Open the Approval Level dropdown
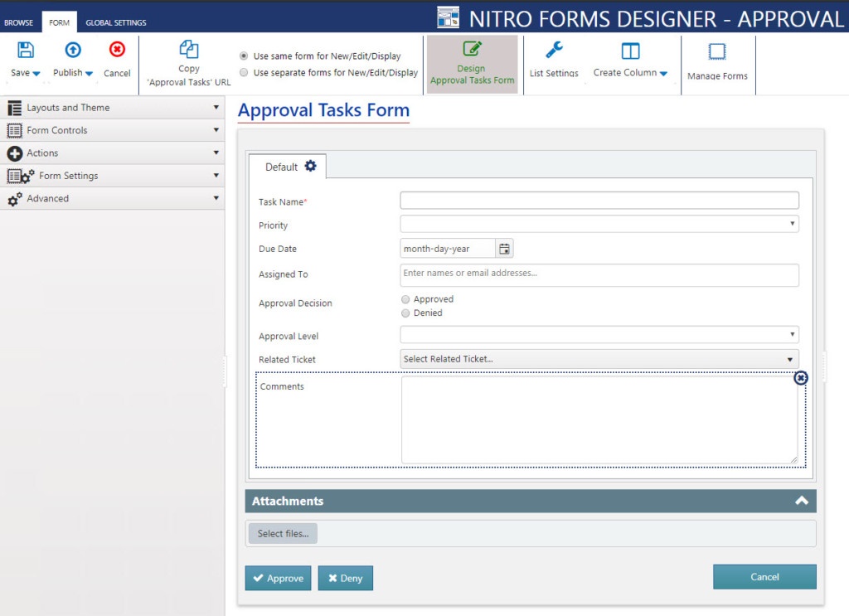Image resolution: width=849 pixels, height=616 pixels. [791, 335]
